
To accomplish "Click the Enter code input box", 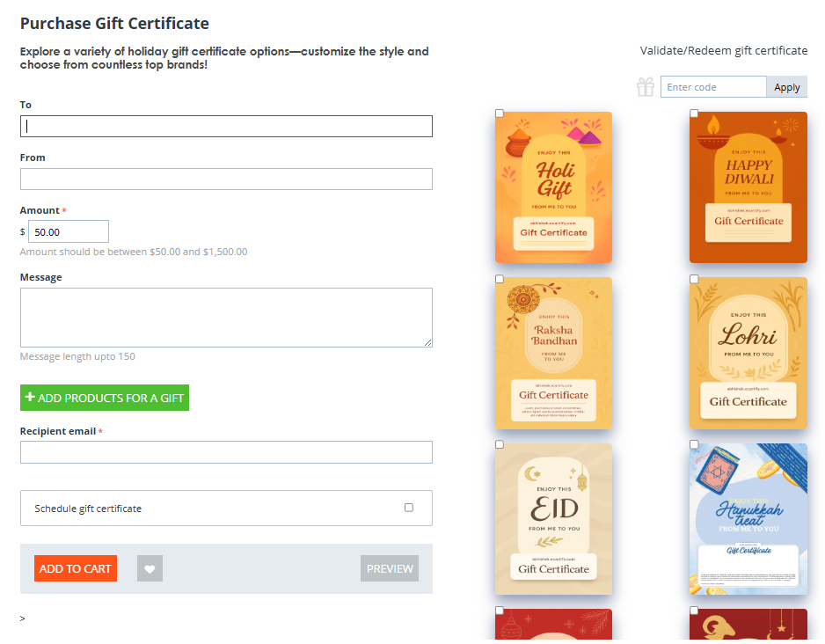I will (x=713, y=87).
